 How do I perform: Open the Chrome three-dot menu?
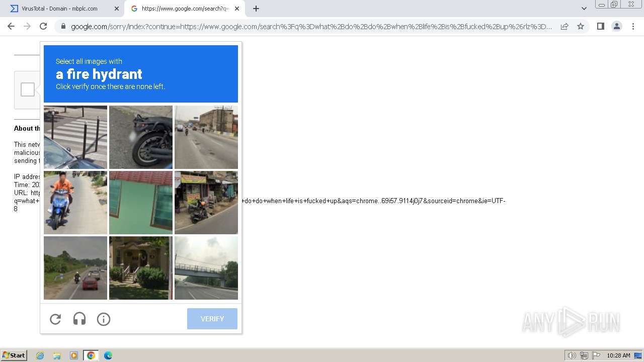pyautogui.click(x=632, y=26)
